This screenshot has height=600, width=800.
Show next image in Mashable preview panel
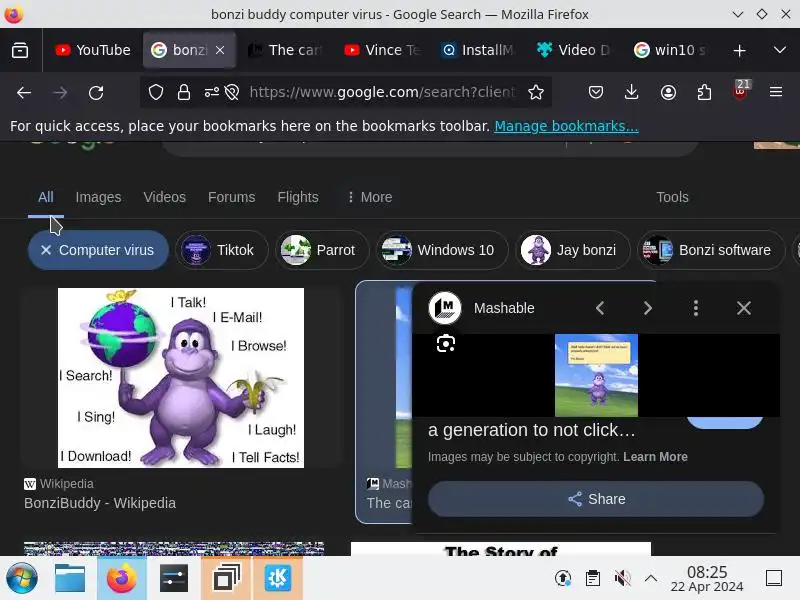(x=647, y=308)
